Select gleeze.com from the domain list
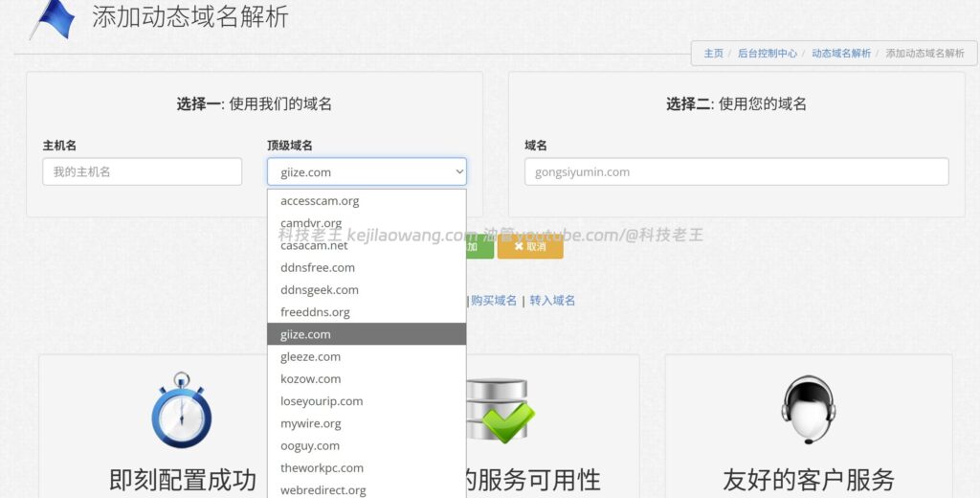Image resolution: width=980 pixels, height=498 pixels. [367, 356]
